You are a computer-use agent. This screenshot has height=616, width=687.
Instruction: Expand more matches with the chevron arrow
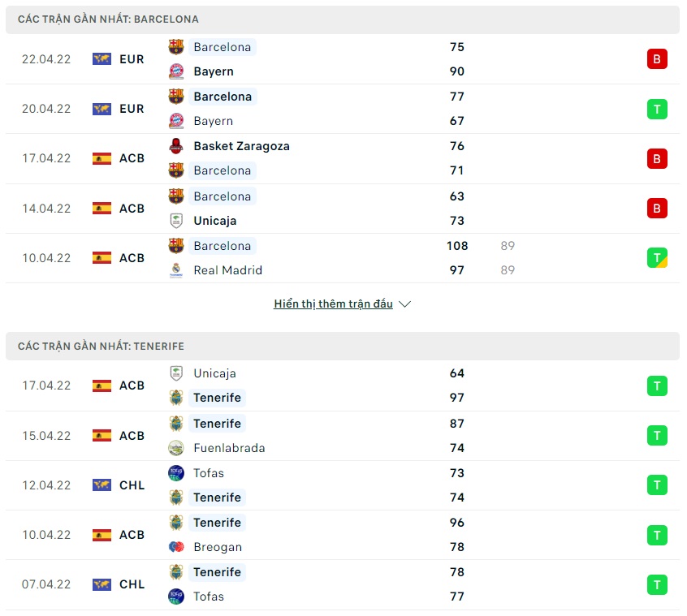[405, 304]
